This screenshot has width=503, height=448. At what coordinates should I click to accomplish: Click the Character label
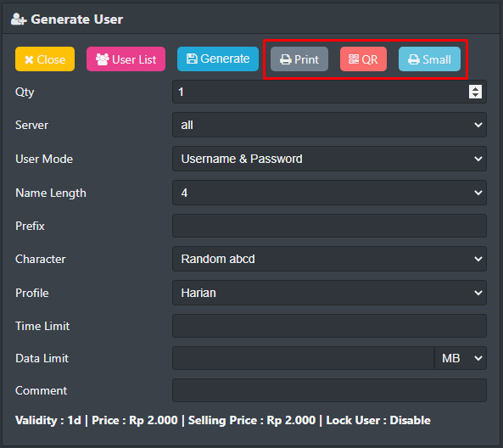point(41,259)
